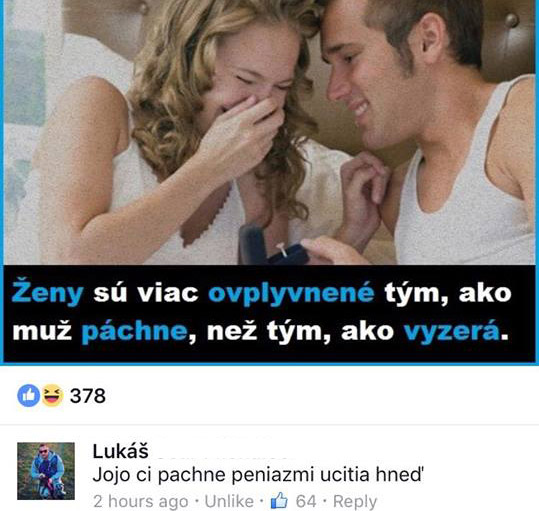Click the blue word 'vyzerá' in caption
Screen dimensions: 539x511
451,332
